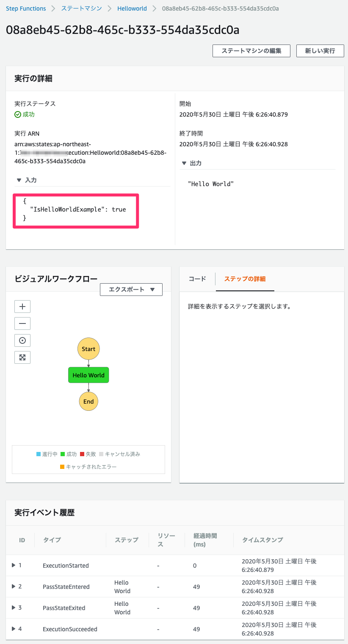Screen dimensions: 348x644
Task: Click the green success status check icon
Action: (18, 114)
